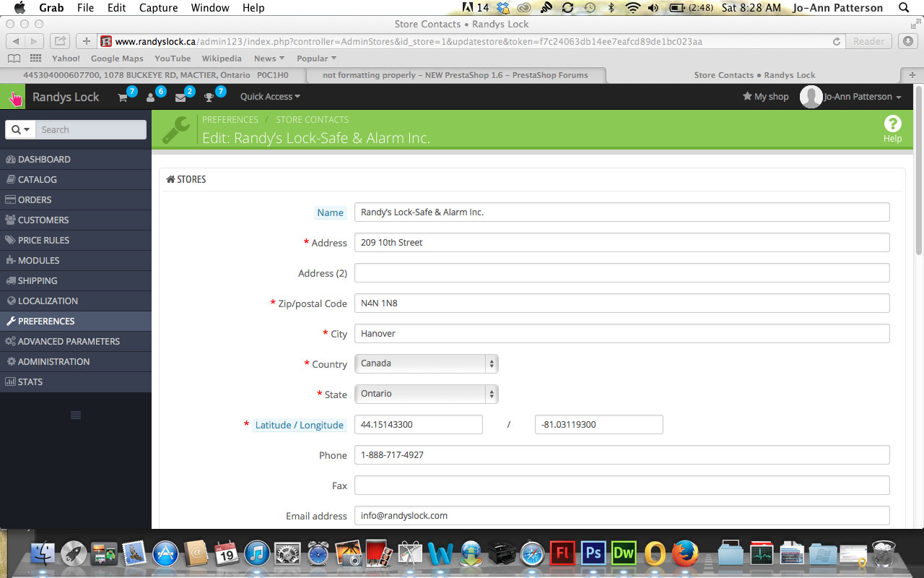Open a new Safari tab
The height and width of the screenshot is (578, 924).
(912, 75)
